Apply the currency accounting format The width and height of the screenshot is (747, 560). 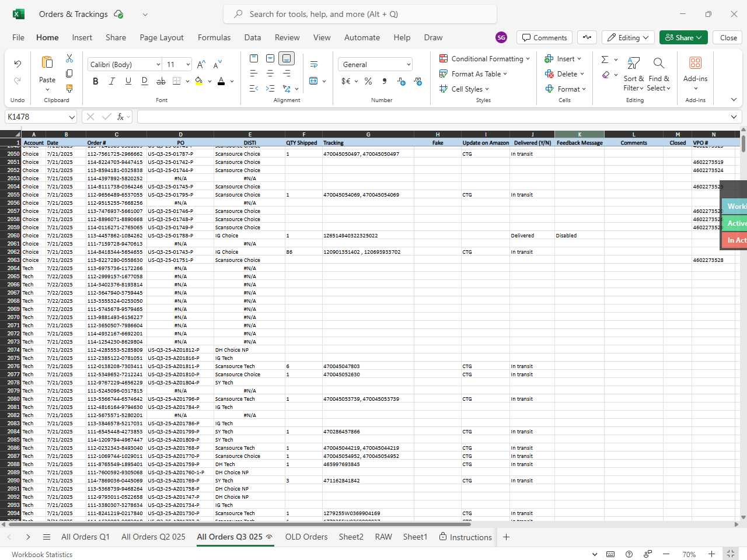click(346, 81)
